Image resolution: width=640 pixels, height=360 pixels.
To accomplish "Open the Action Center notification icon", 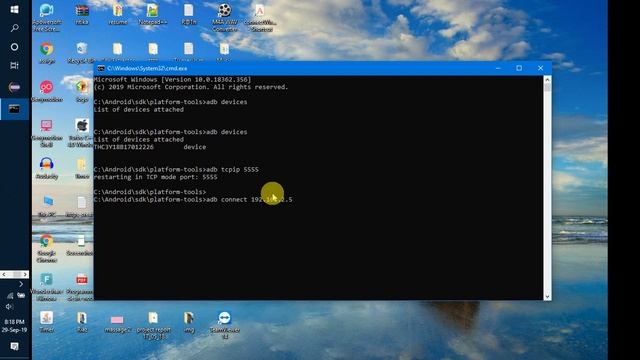I will 14,346.
